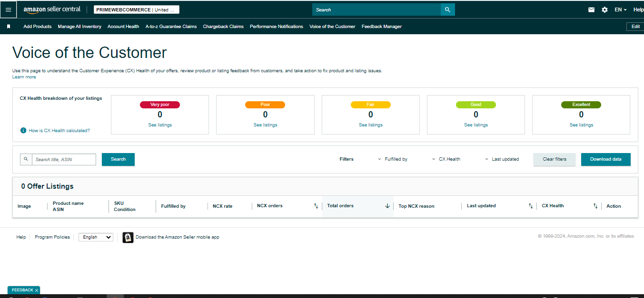This screenshot has width=644, height=298.
Task: Open the settings gear icon
Action: coord(604,10)
